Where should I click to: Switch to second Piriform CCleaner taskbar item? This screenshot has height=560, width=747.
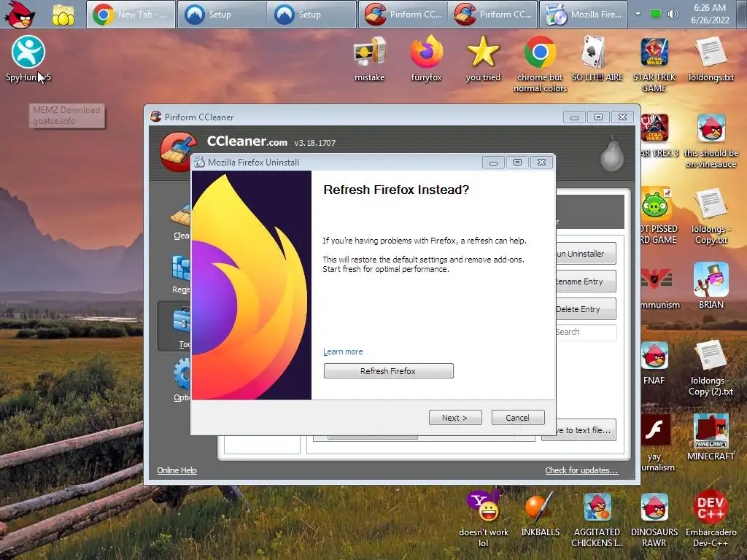[492, 15]
